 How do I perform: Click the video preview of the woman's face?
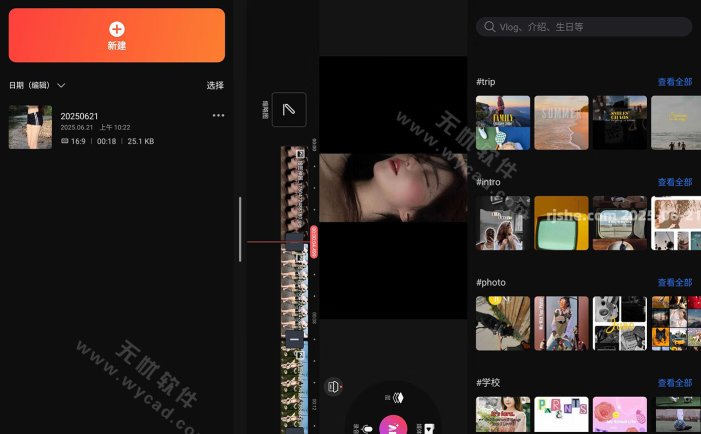pos(393,188)
